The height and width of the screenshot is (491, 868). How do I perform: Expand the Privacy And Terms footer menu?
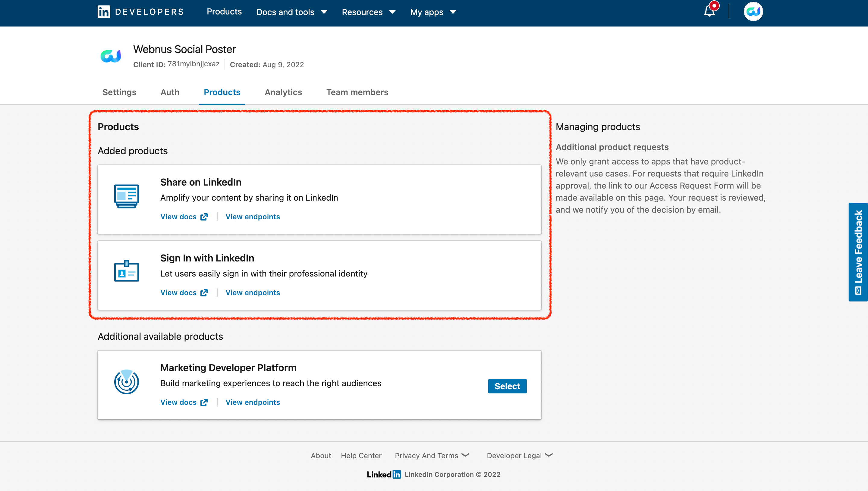(x=432, y=455)
